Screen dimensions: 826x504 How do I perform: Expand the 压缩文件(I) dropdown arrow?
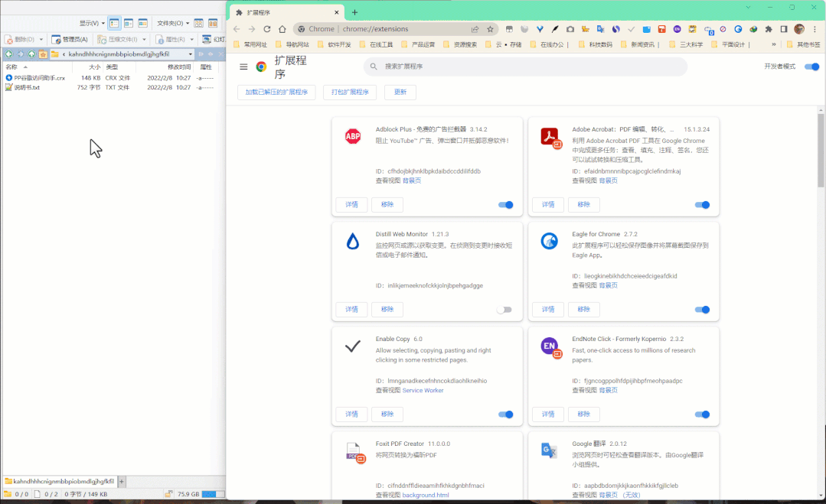pos(144,40)
